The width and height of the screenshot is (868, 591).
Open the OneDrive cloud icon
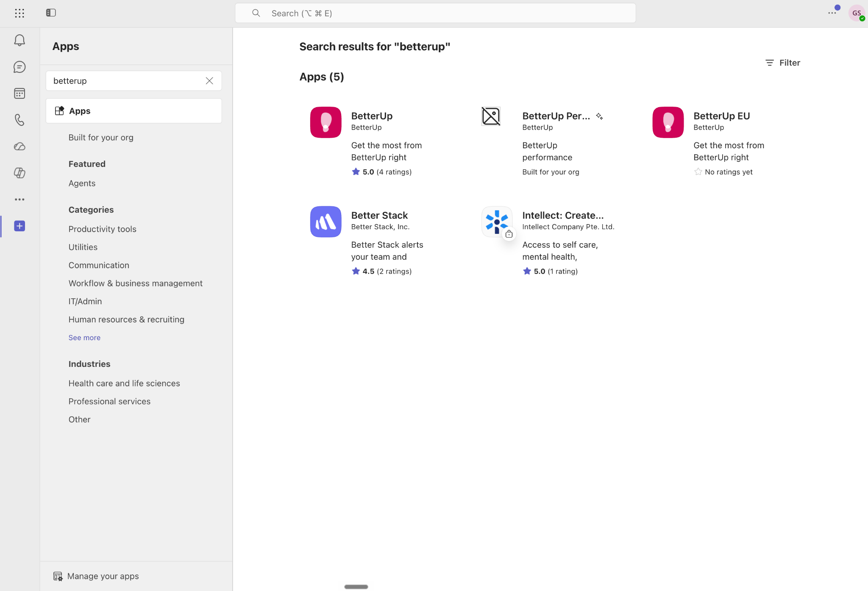[x=19, y=147]
